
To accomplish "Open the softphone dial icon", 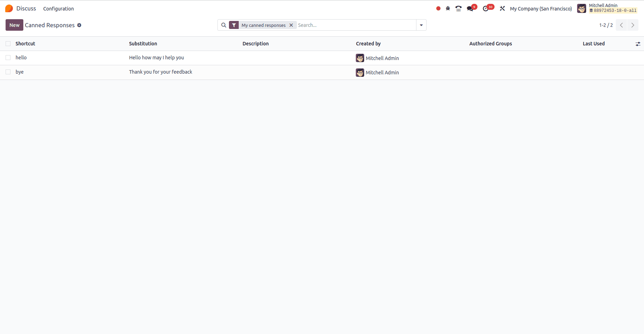I will [458, 8].
